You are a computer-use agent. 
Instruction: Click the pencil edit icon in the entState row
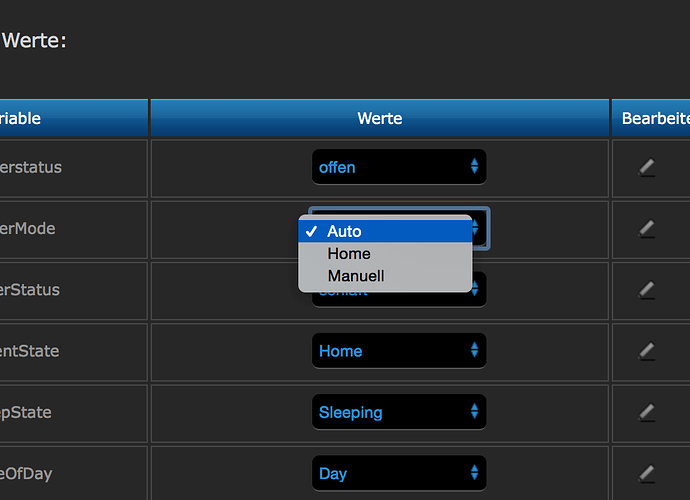[647, 351]
